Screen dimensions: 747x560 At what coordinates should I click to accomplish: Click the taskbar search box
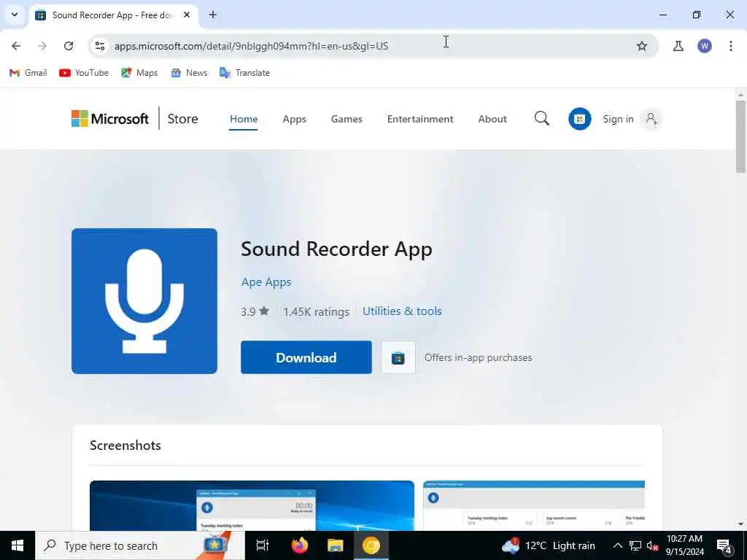[140, 545]
